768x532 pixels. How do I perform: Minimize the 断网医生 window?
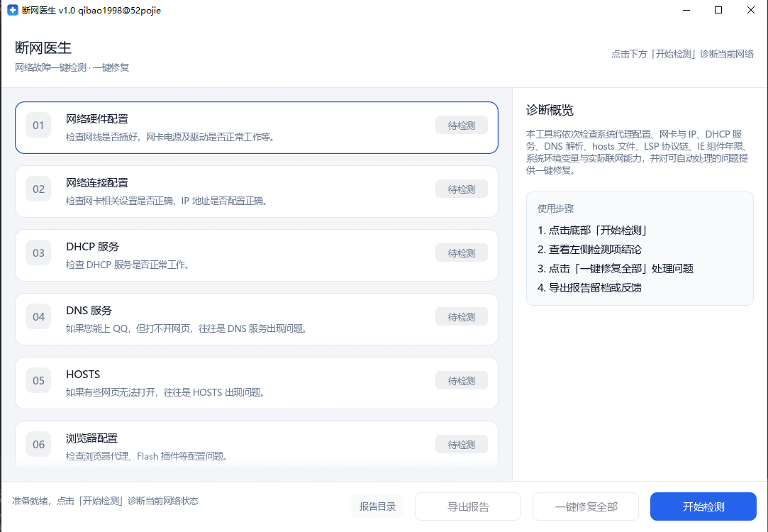pyautogui.click(x=686, y=11)
